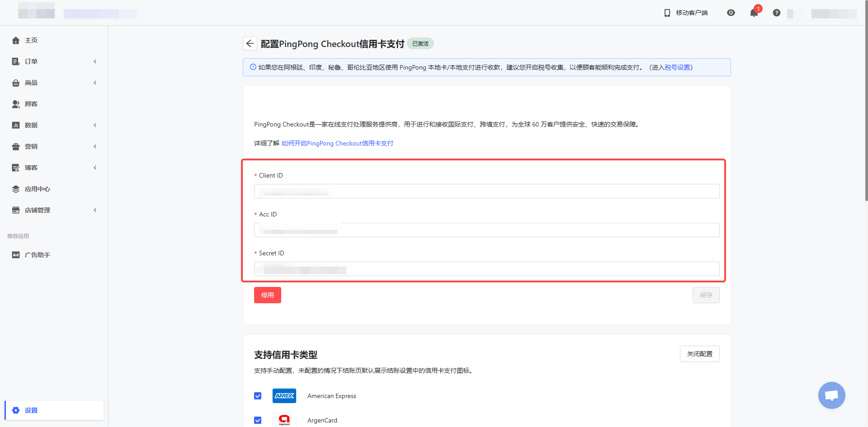Uncheck the American Express checkbox

click(x=258, y=396)
